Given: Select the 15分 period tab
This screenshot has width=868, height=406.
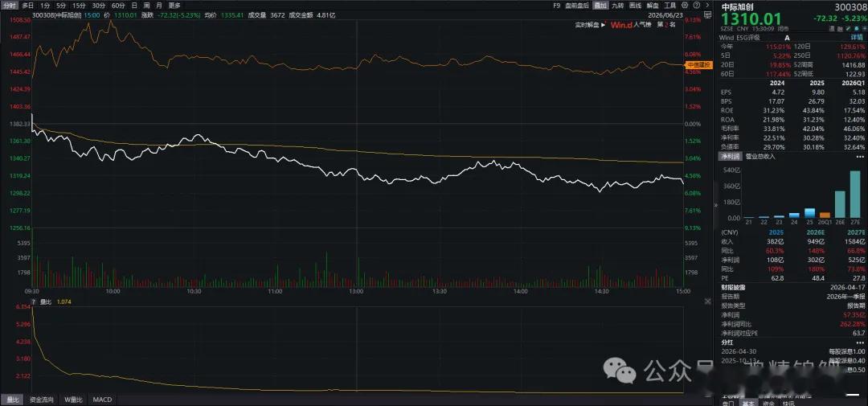Looking at the screenshot, I should (x=79, y=5).
